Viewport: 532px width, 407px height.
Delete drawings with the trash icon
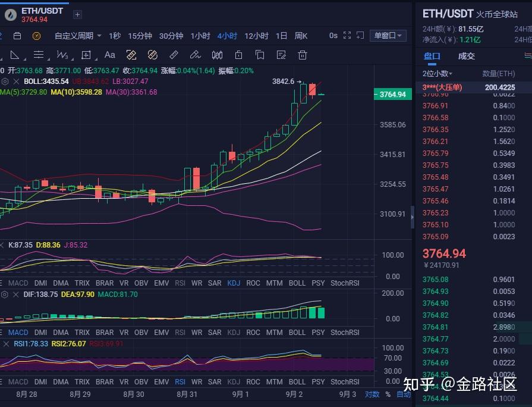303,55
